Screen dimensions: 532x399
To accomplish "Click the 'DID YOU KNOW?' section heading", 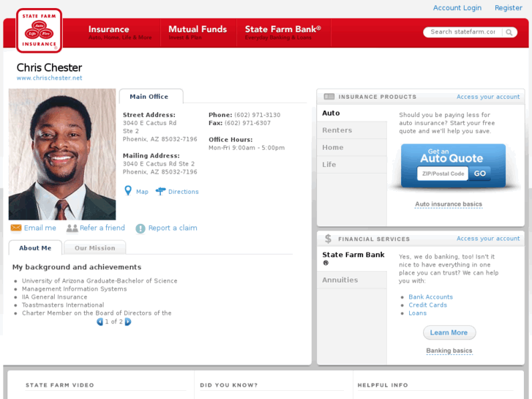I will [x=228, y=385].
